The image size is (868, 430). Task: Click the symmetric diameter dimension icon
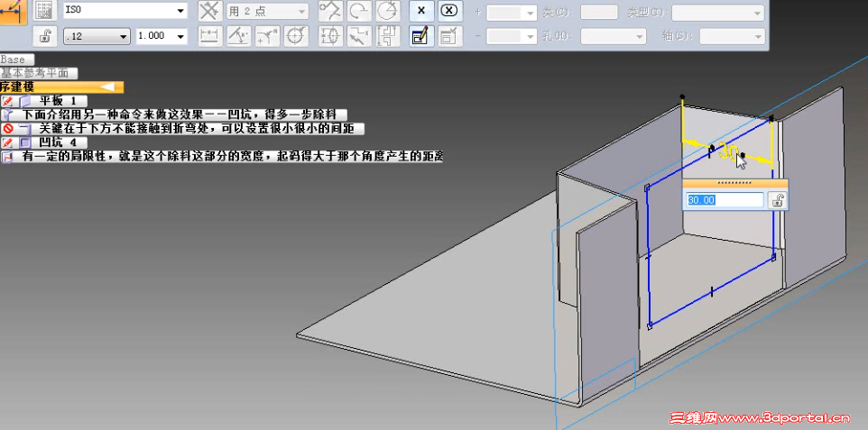pyautogui.click(x=330, y=37)
